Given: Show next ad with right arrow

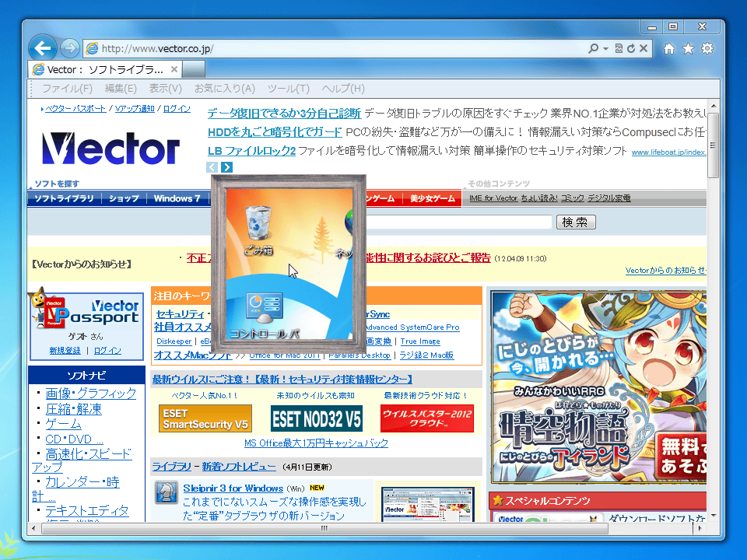Looking at the screenshot, I should [x=226, y=167].
